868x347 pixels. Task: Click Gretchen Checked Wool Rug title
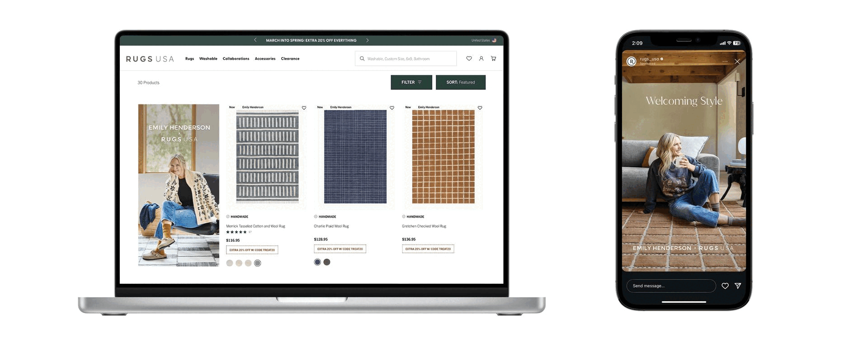click(x=424, y=226)
